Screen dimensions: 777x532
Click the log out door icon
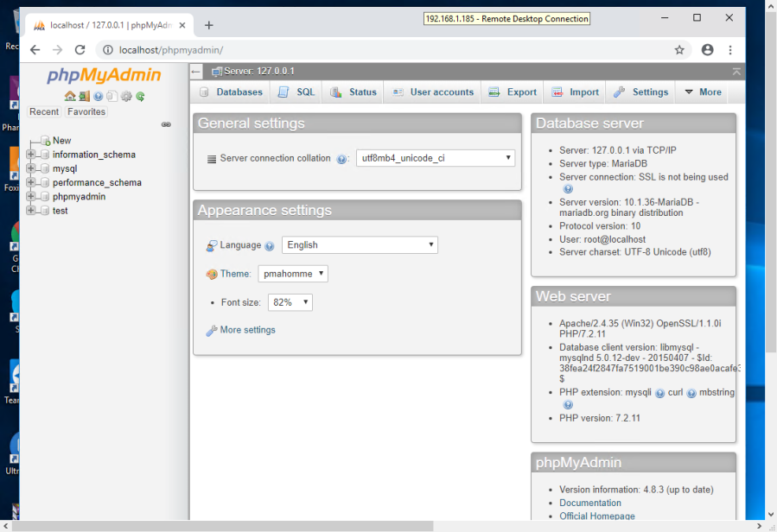coord(84,96)
